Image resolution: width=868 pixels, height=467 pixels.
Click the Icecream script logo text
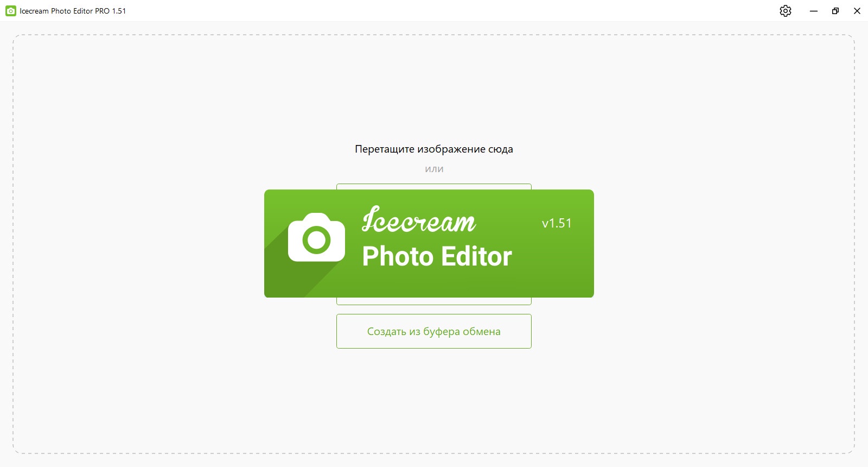pyautogui.click(x=419, y=219)
